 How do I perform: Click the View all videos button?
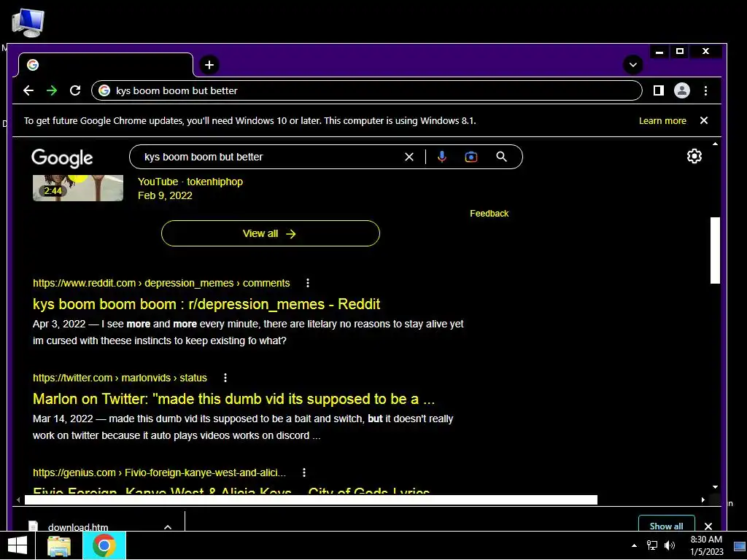pyautogui.click(x=270, y=233)
